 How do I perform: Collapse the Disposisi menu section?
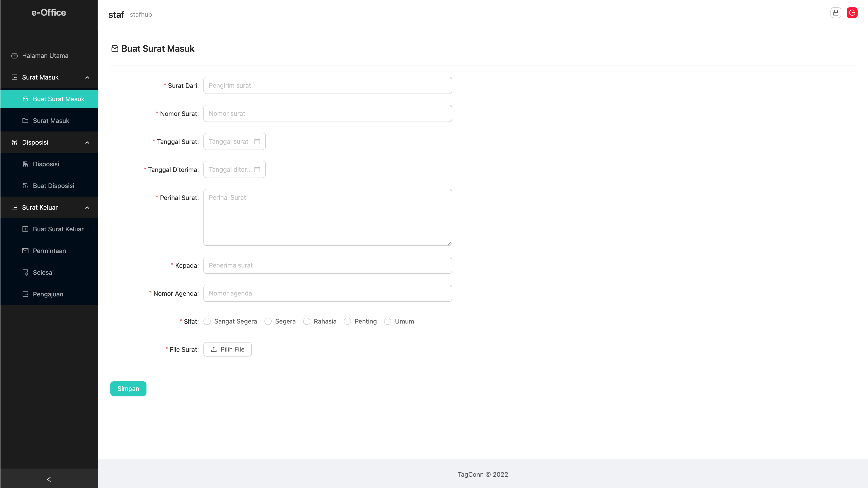click(87, 143)
